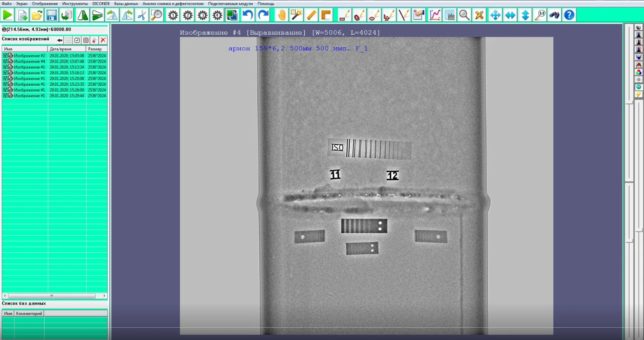Expand the Базы данных menu
The width and height of the screenshot is (644, 340).
pos(126,4)
